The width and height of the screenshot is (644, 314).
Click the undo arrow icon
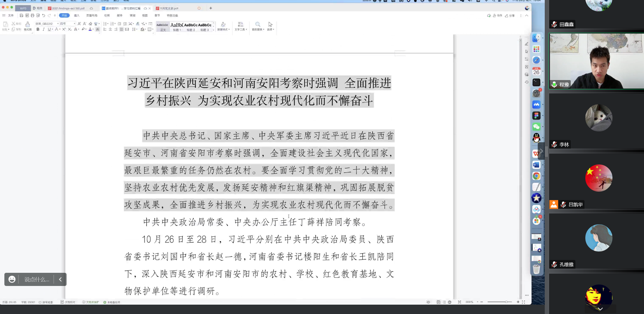tap(43, 15)
